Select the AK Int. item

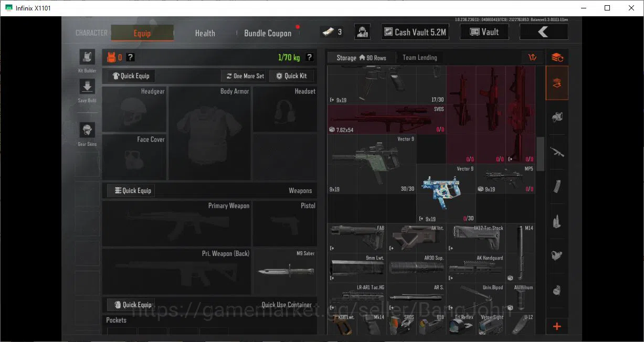(x=417, y=238)
